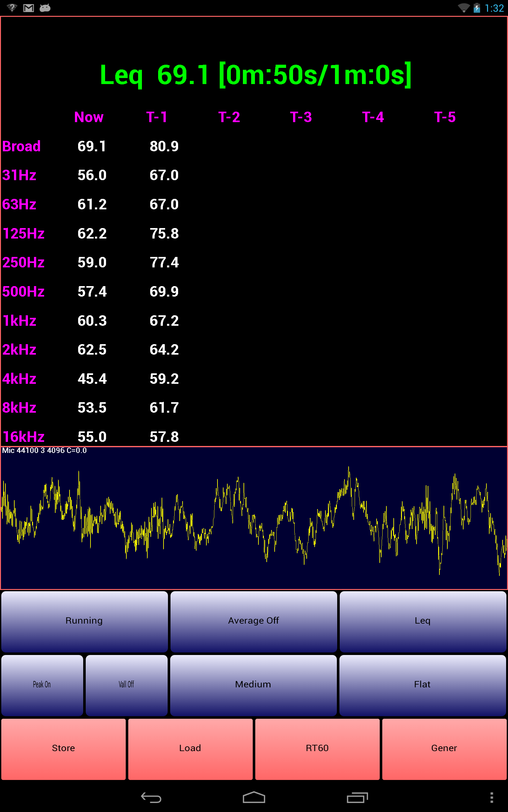Tap the Wi-Fi signal status icon
The height and width of the screenshot is (812, 508).
[x=464, y=8]
